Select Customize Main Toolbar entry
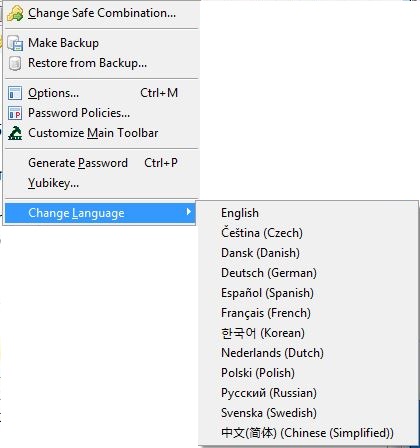The height and width of the screenshot is (448, 420). click(x=101, y=133)
